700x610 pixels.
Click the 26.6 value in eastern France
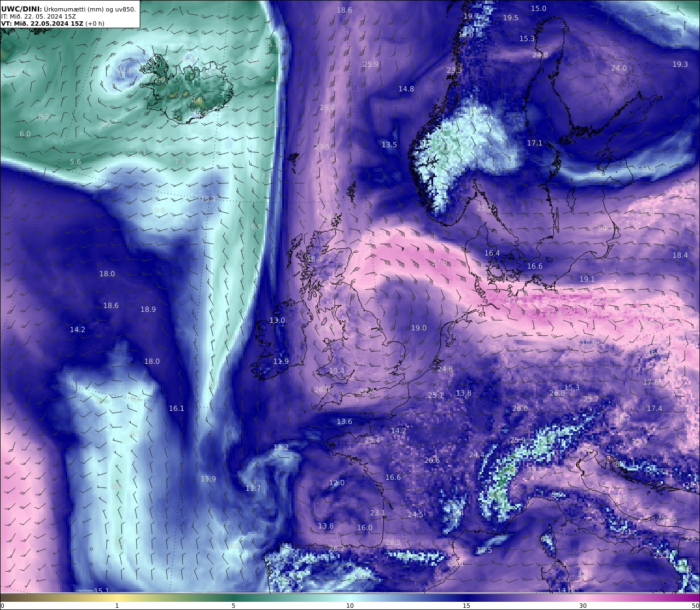click(x=432, y=460)
